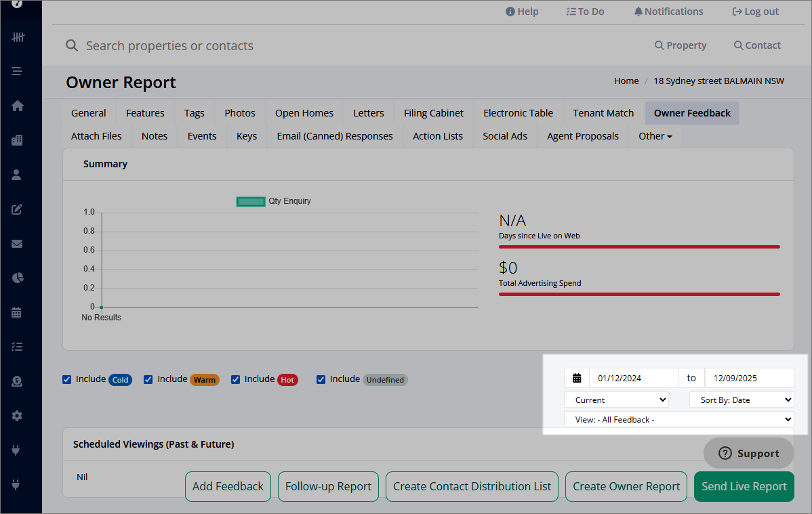Click the upper plug integration icon

tap(16, 450)
